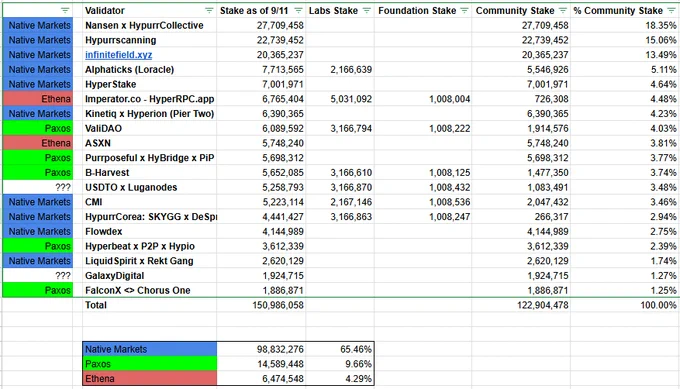This screenshot has width=680, height=389.
Task: Select Labs Stake value 5,031,092
Action: pos(340,99)
